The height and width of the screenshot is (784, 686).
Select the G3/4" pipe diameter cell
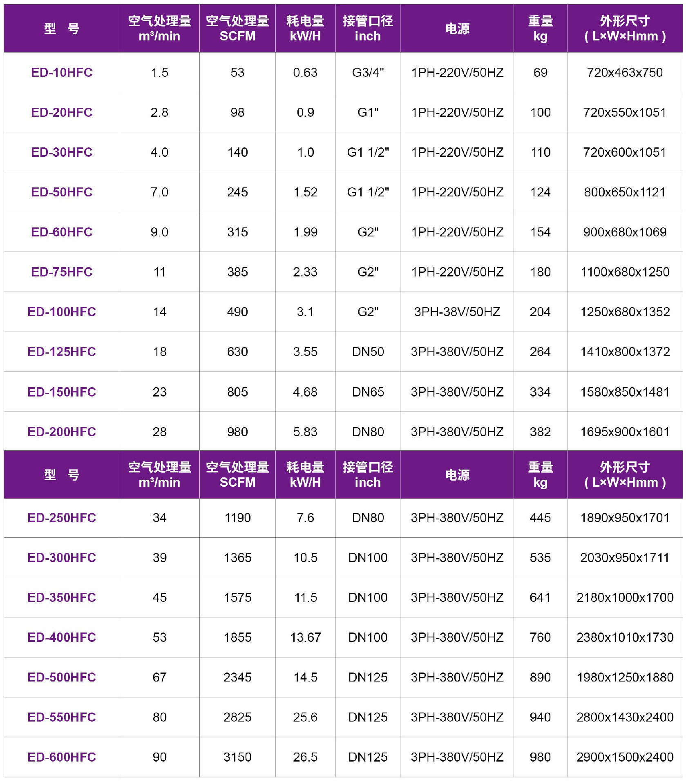[x=368, y=73]
